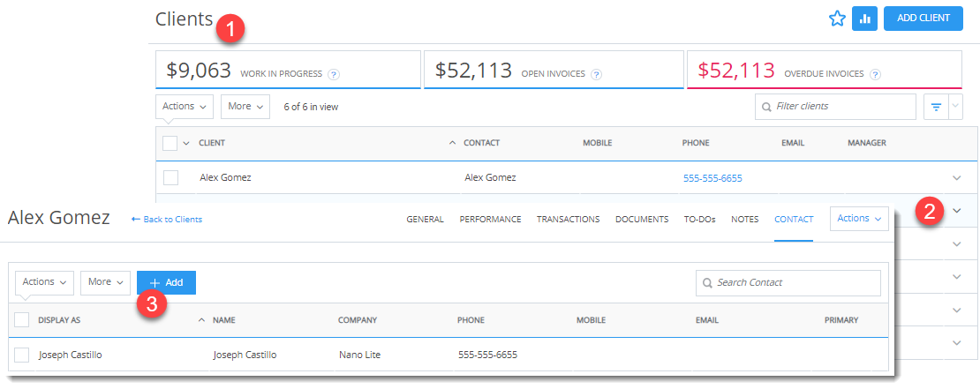This screenshot has width=980, height=389.
Task: Expand the second client row chevron
Action: pos(956,211)
